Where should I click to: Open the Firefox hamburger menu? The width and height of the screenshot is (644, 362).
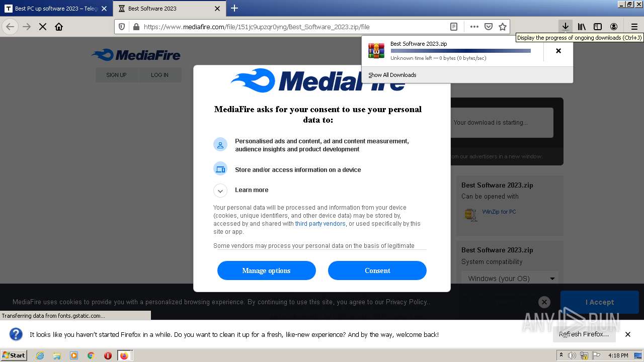[x=634, y=27]
